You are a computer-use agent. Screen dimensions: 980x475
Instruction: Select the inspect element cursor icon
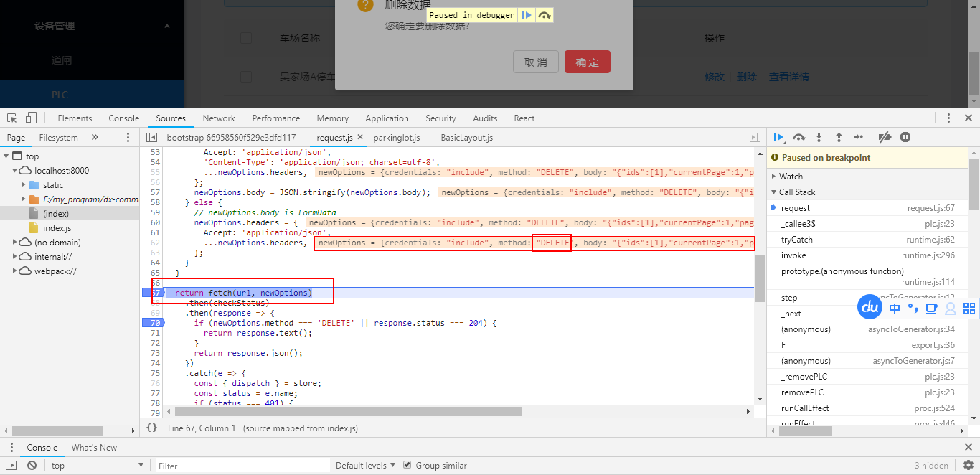11,116
